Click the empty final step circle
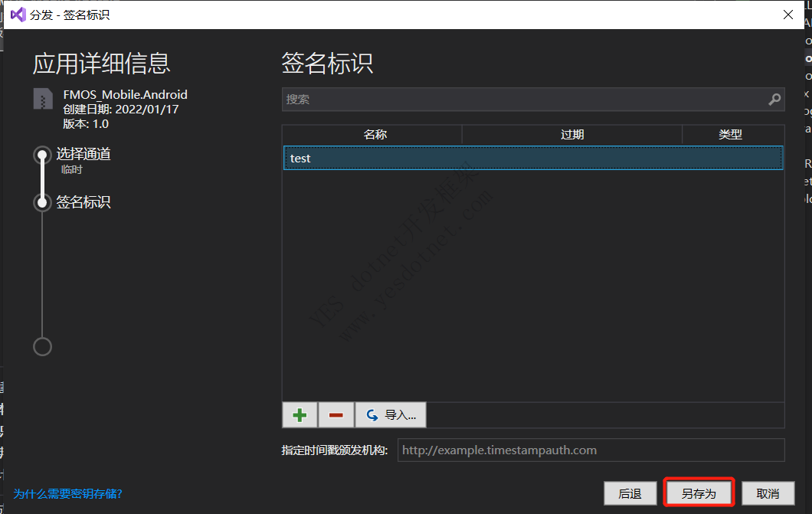This screenshot has height=514, width=812. (42, 346)
